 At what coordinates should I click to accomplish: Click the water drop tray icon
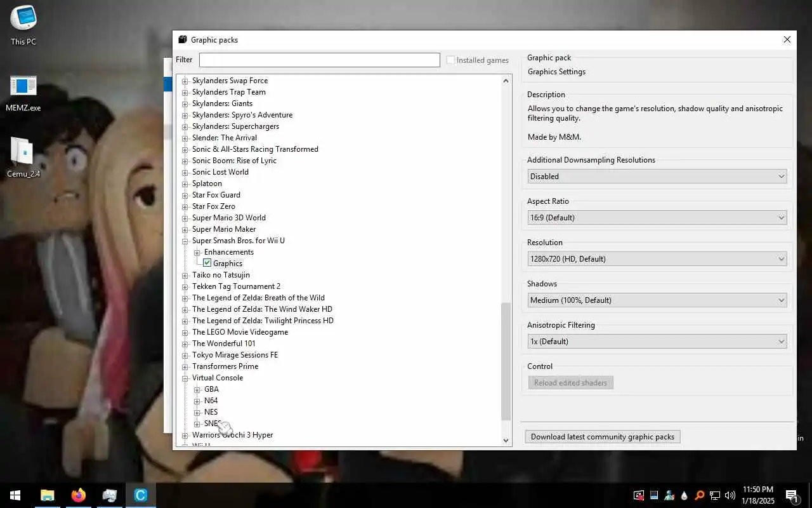click(x=684, y=495)
